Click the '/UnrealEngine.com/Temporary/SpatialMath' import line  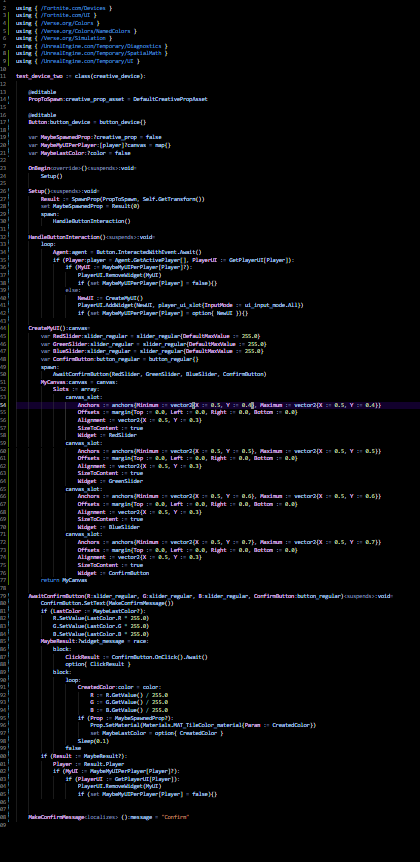coord(92,54)
